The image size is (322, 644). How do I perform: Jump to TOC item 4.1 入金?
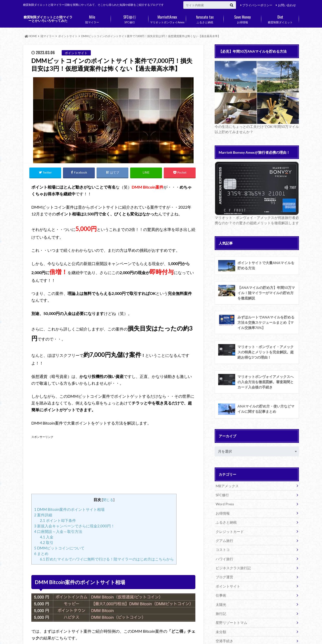point(47,537)
